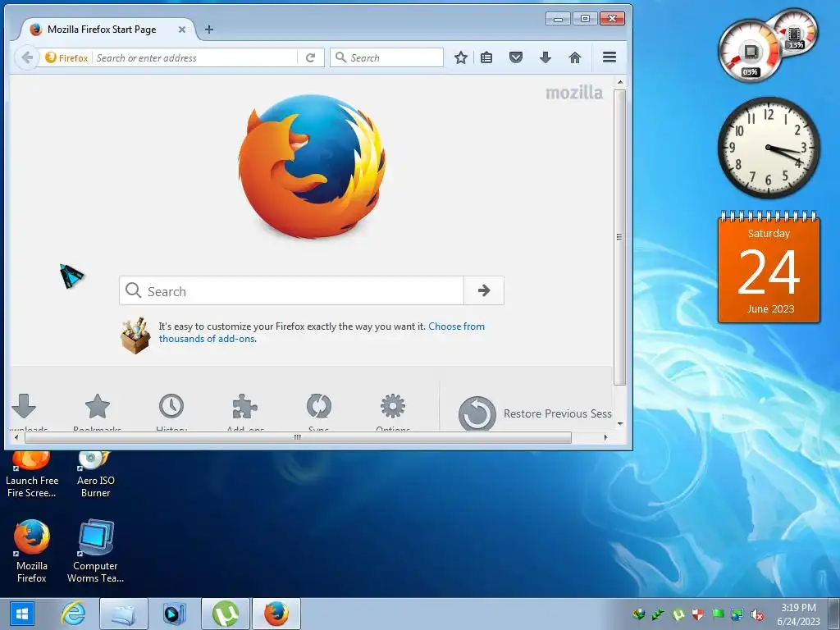Open Choose from thousands of add-ons link
The image size is (840, 630).
point(322,332)
